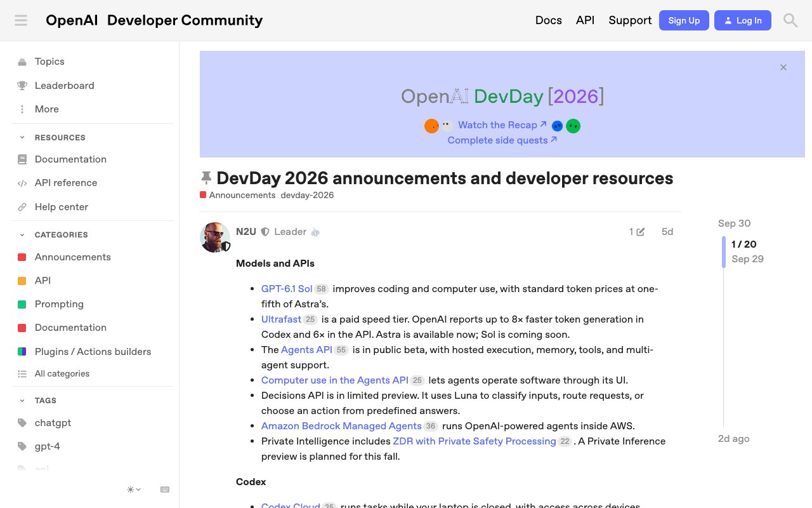Open the search magnifier icon
This screenshot has width=812, height=508.
pos(790,20)
